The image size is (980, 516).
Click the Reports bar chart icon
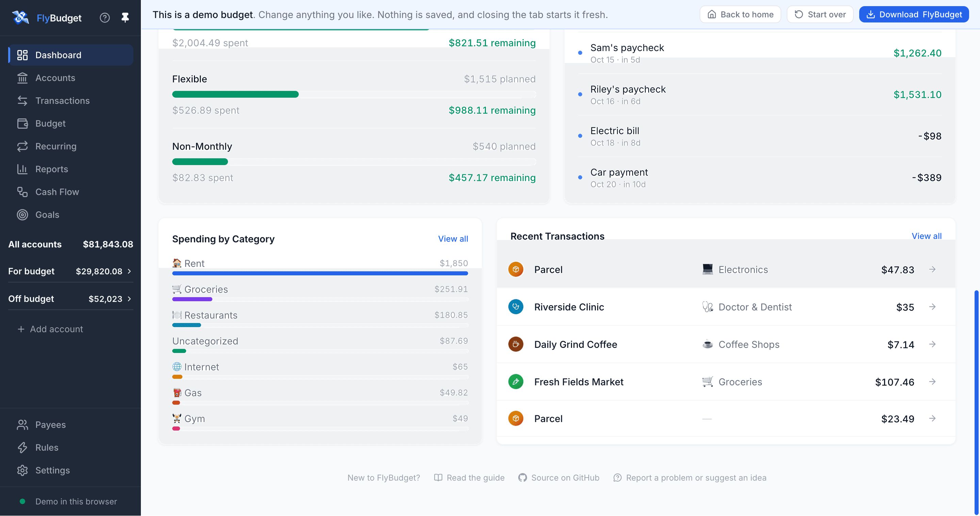click(22, 169)
